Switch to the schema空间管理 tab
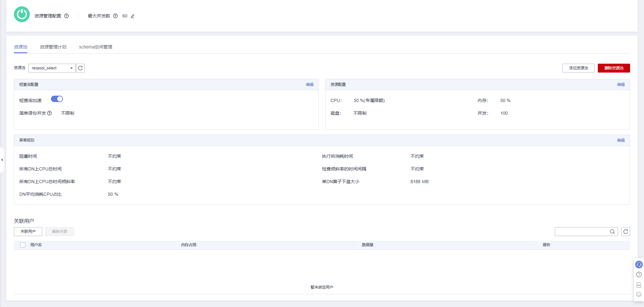Image resolution: width=644 pixels, height=307 pixels. click(96, 47)
